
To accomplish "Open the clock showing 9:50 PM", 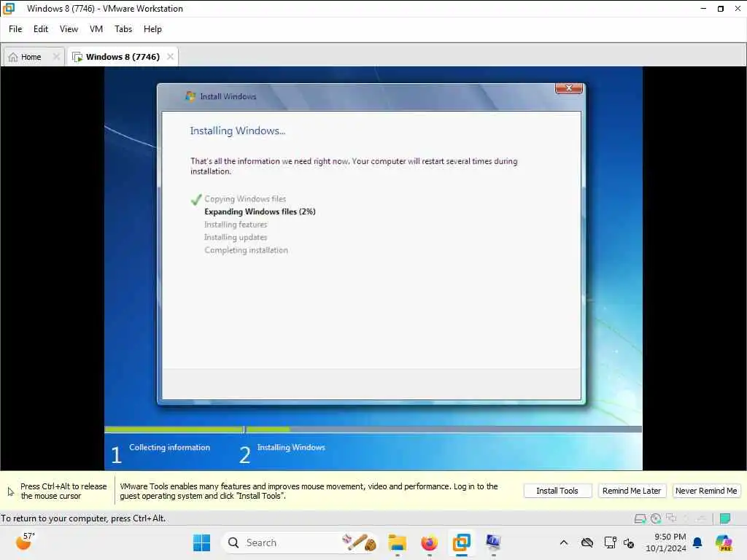I will [x=666, y=542].
